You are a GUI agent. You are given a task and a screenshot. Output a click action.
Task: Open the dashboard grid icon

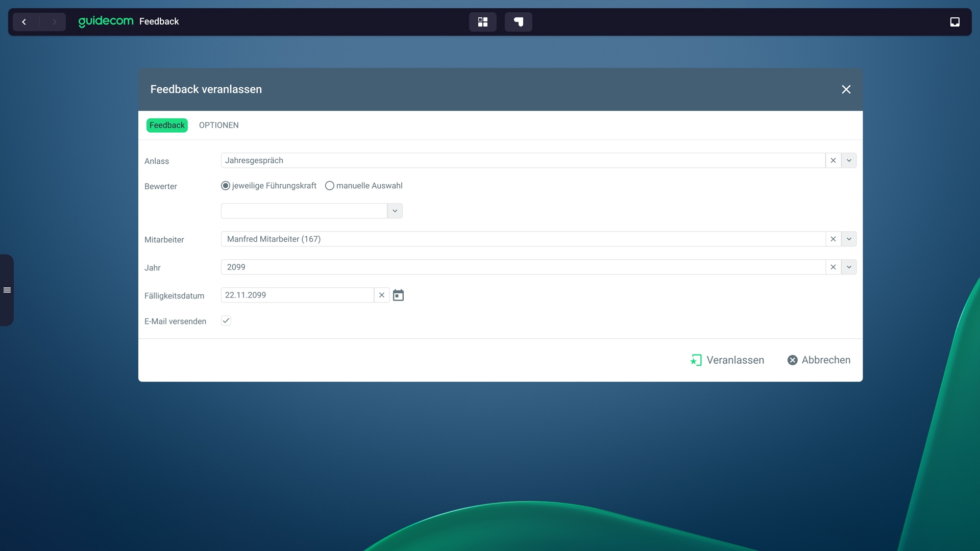482,22
